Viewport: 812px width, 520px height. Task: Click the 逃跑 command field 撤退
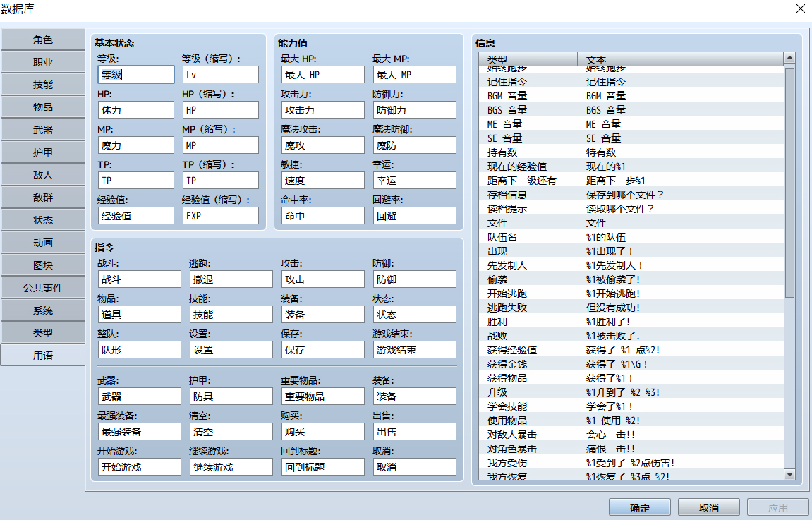tap(231, 279)
